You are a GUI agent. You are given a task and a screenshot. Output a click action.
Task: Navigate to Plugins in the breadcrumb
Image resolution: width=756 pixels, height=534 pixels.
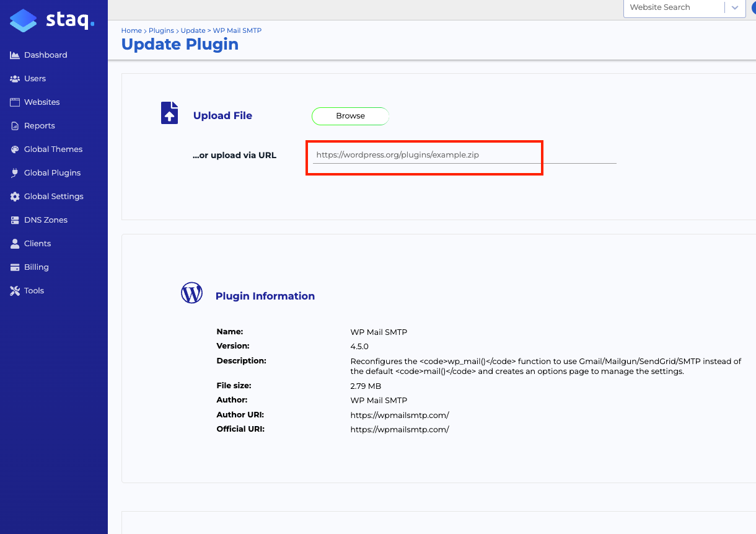pos(160,30)
